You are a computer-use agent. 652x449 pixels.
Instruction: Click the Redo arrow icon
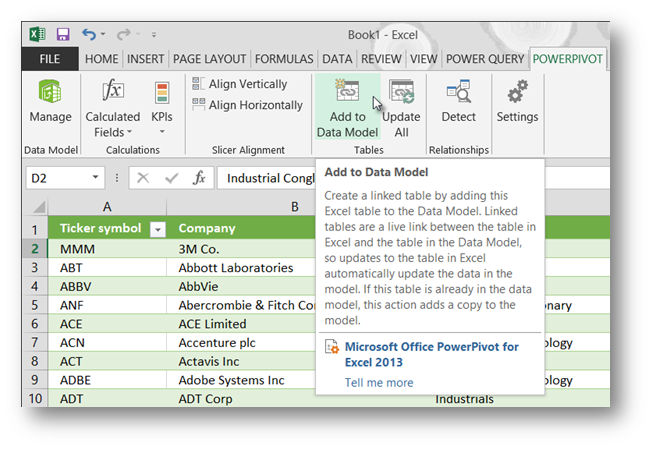(x=123, y=35)
